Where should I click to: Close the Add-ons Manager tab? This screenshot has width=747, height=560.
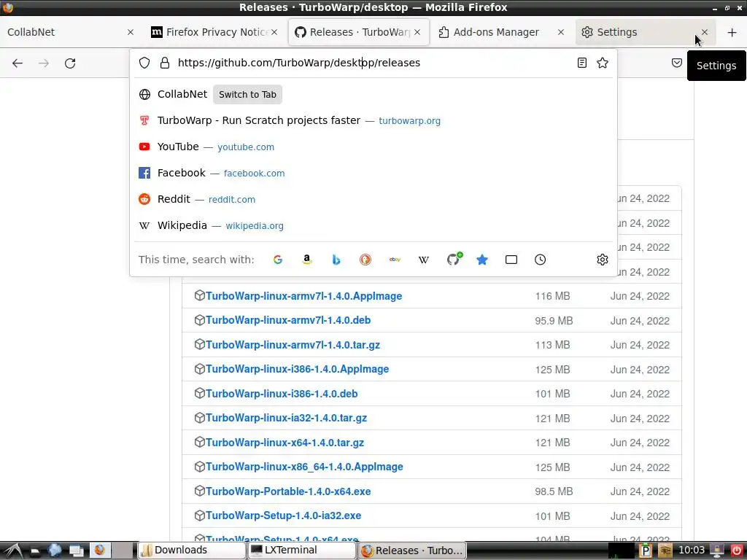[x=561, y=32]
